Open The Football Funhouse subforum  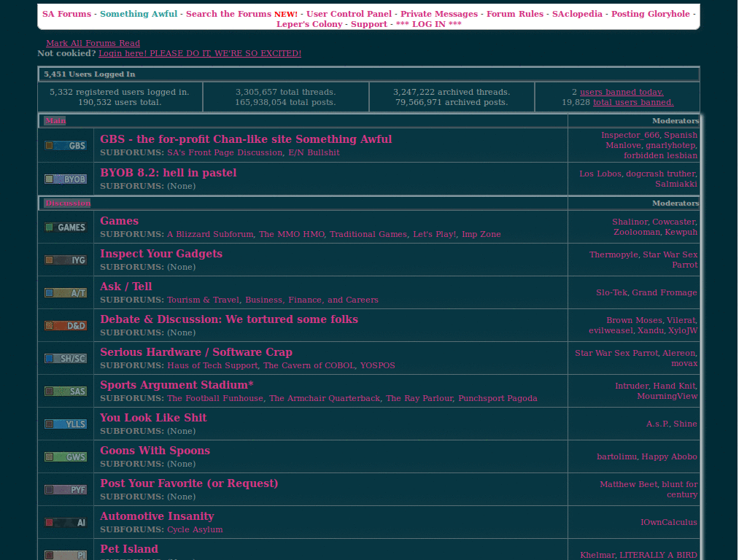tap(215, 398)
